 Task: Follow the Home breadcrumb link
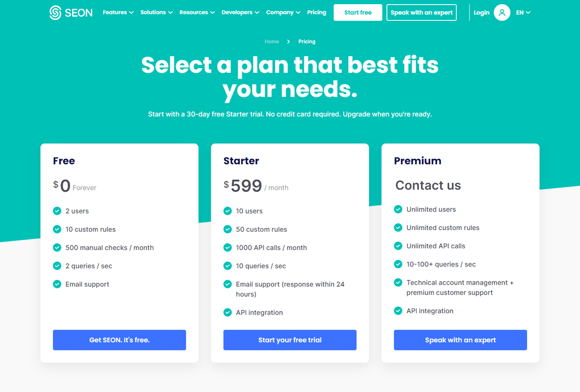click(x=272, y=41)
